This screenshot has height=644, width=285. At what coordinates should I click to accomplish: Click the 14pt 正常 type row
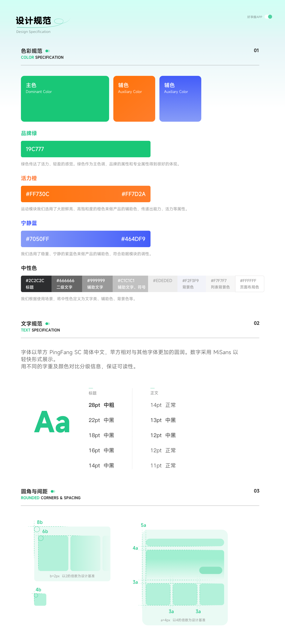point(163,405)
